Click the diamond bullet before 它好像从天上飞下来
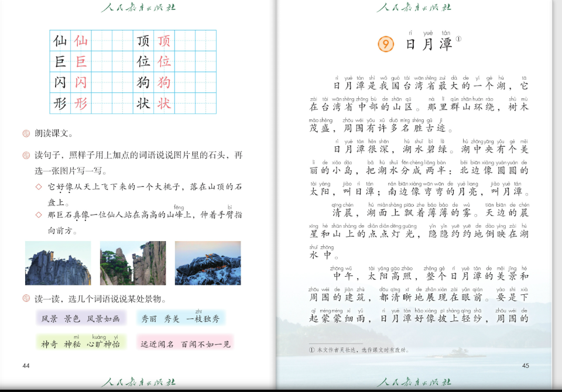Viewport: 562px width, 392px height. pyautogui.click(x=39, y=187)
